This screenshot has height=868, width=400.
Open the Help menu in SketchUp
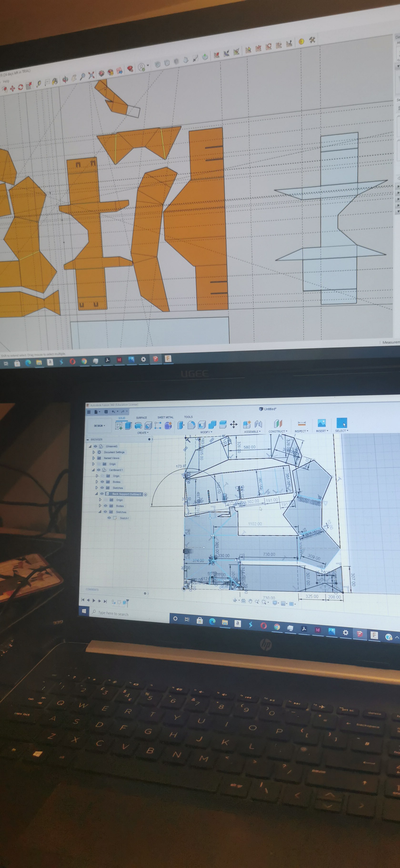6,82
